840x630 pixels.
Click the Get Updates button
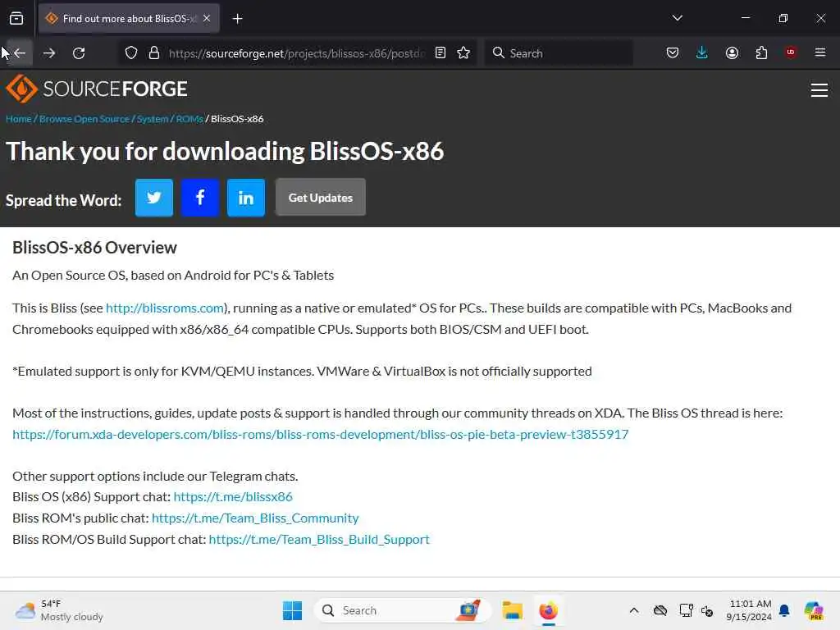point(321,198)
